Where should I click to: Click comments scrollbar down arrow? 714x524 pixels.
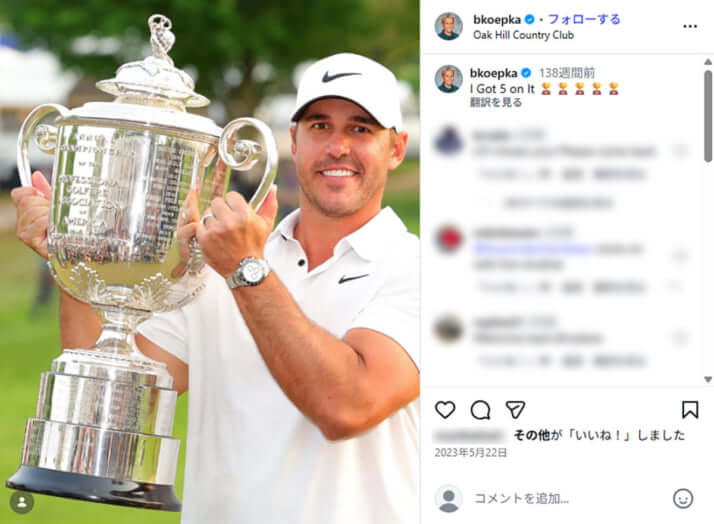pos(708,379)
